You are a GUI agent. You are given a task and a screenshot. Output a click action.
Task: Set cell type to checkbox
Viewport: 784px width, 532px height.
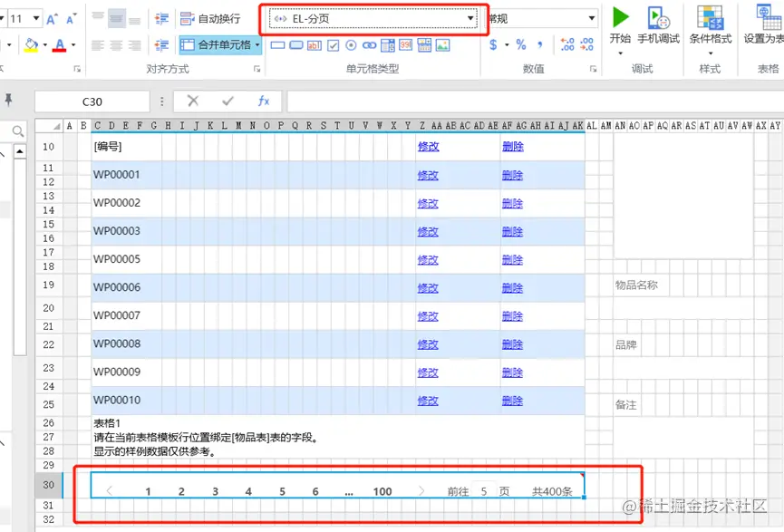[x=333, y=45]
